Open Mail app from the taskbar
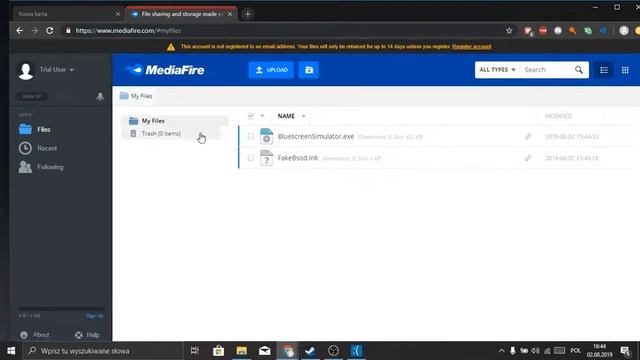 [x=264, y=351]
